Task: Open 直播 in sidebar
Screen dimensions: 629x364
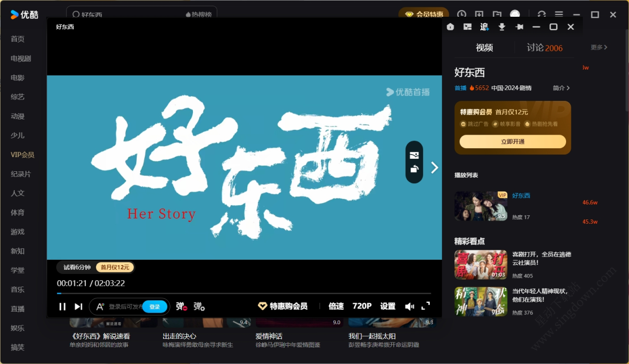Action: pyautogui.click(x=18, y=308)
